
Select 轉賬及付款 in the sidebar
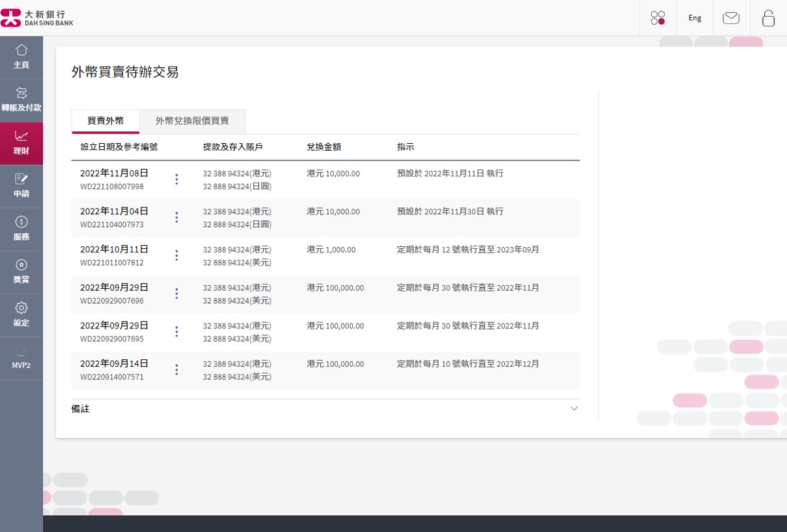pos(22,99)
